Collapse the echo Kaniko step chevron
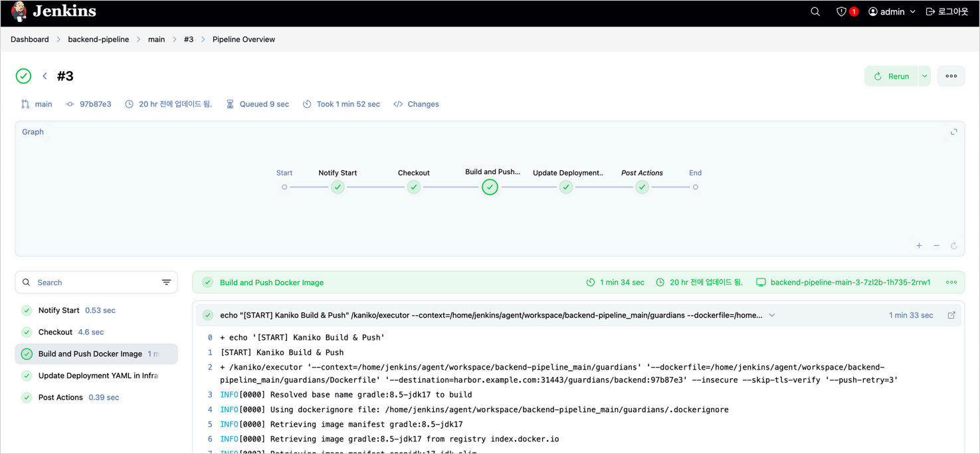This screenshot has height=454, width=980. [x=772, y=315]
